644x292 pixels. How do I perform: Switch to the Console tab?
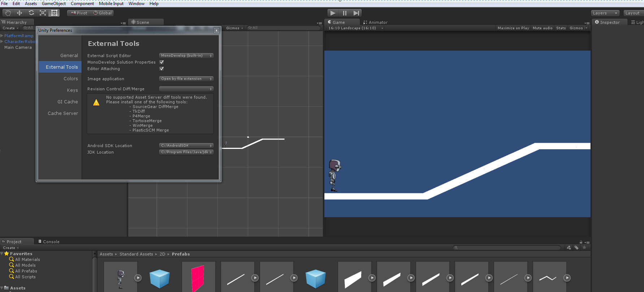tap(49, 242)
